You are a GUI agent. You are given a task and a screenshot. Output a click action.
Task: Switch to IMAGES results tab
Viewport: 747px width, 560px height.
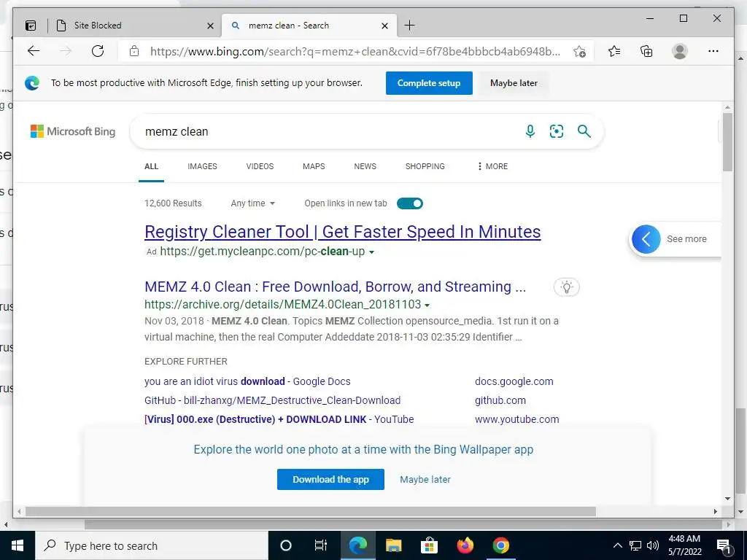[x=202, y=166]
